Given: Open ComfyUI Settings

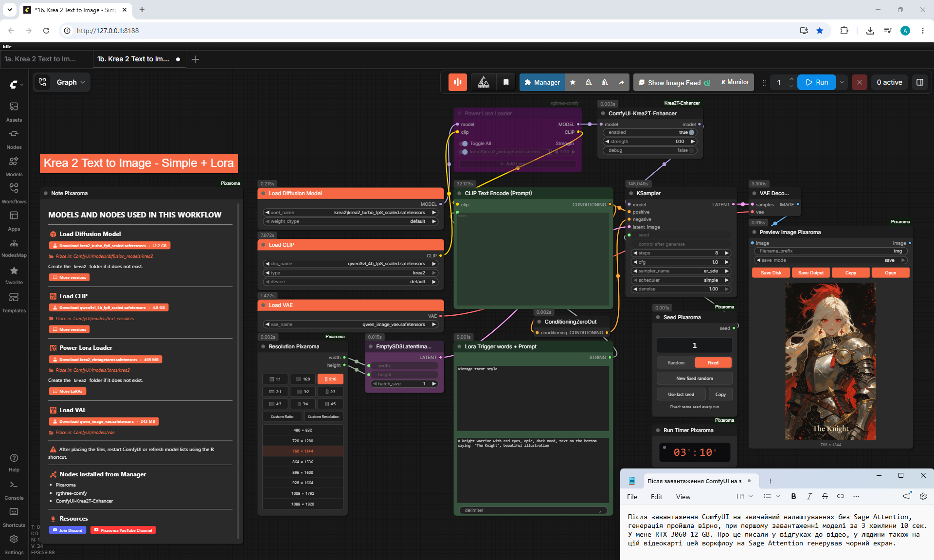Looking at the screenshot, I should pos(14,545).
